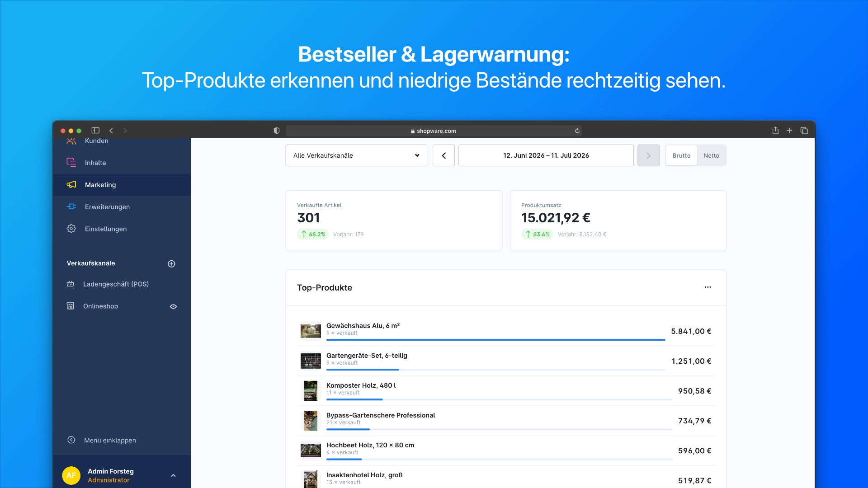868x488 pixels.
Task: Click Hochbeet Holz thumbnail
Action: point(311,450)
